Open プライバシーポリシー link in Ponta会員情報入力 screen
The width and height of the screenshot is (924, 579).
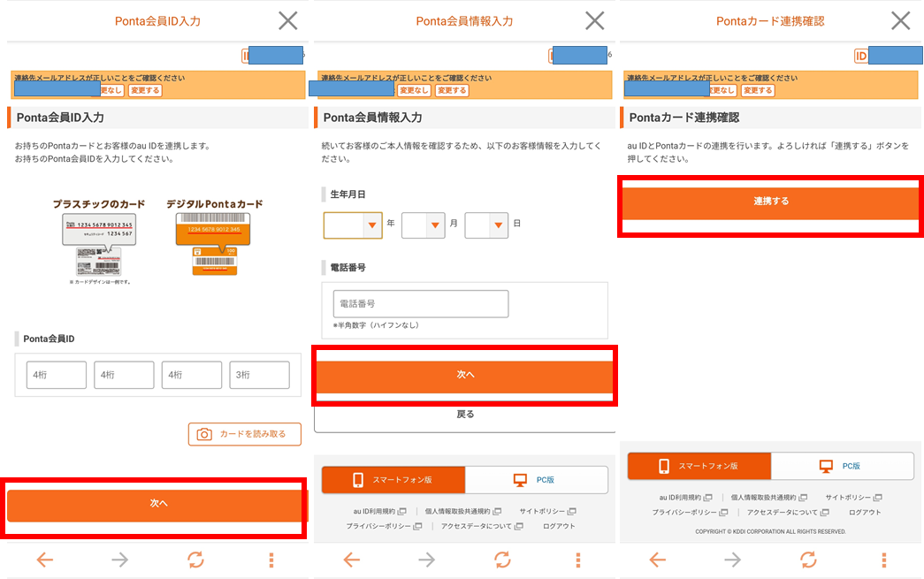point(384,526)
